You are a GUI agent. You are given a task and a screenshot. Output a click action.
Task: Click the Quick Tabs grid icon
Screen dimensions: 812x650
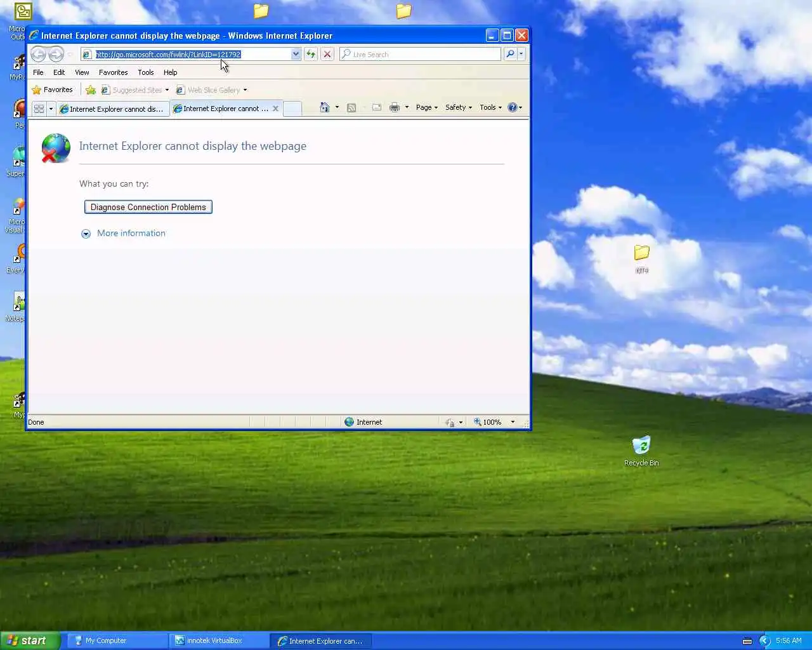point(39,109)
